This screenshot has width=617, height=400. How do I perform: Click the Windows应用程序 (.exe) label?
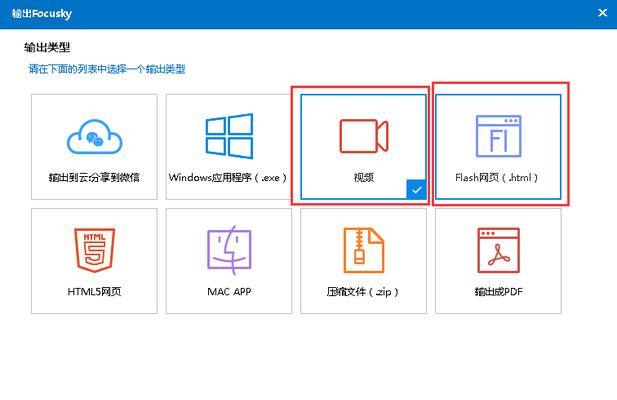coord(228,178)
